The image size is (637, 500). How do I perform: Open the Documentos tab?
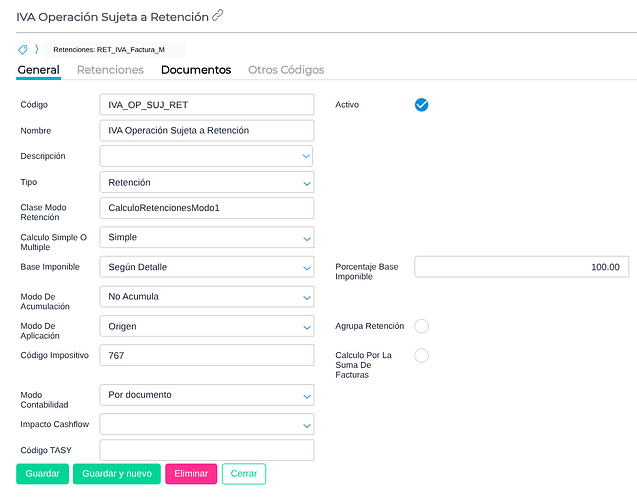[x=196, y=70]
